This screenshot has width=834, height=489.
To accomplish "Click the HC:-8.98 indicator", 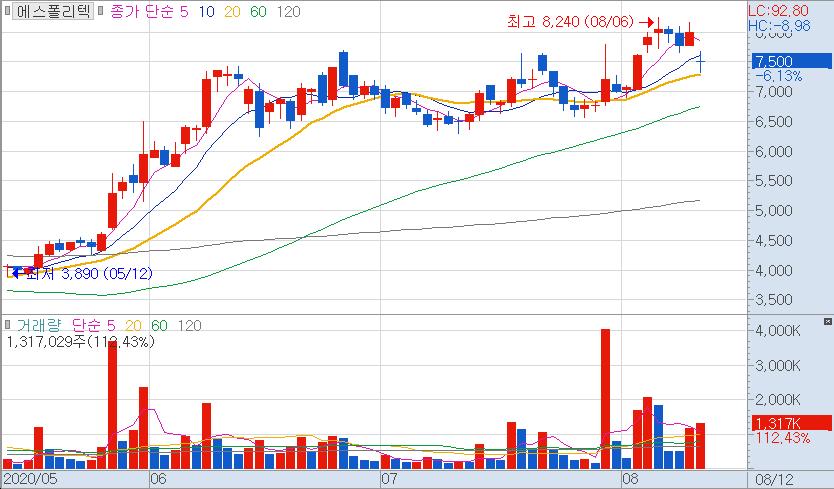I will coord(779,25).
